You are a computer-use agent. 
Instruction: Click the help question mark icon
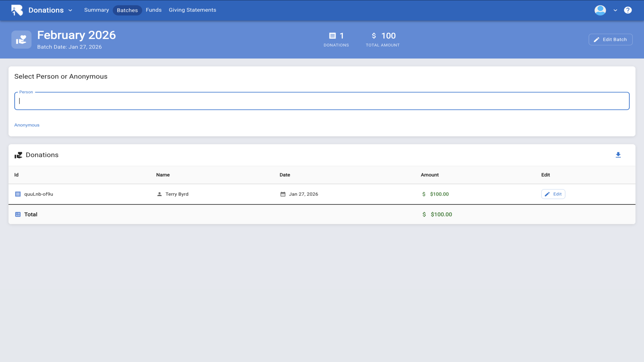(628, 10)
